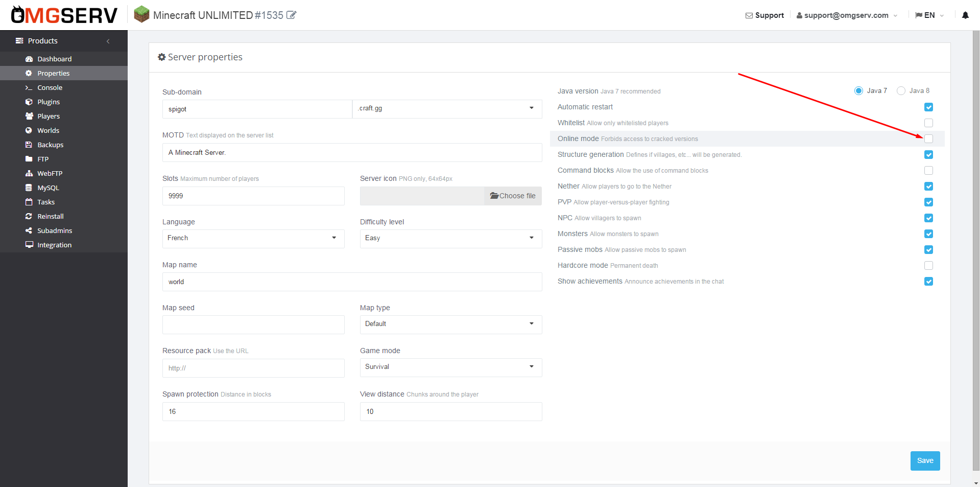Screen dimensions: 980x487
Task: Click the Backups save icon
Action: click(29, 145)
